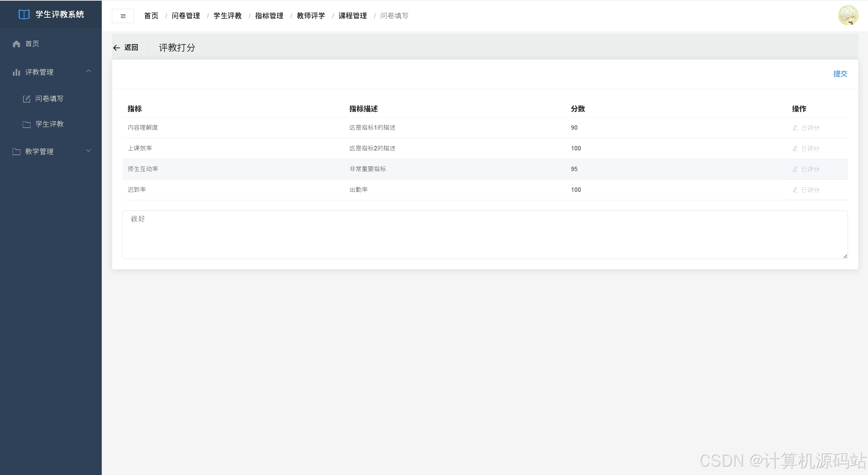The width and height of the screenshot is (868, 475).
Task: Click pencil icon in 迟到率 row
Action: pos(795,190)
